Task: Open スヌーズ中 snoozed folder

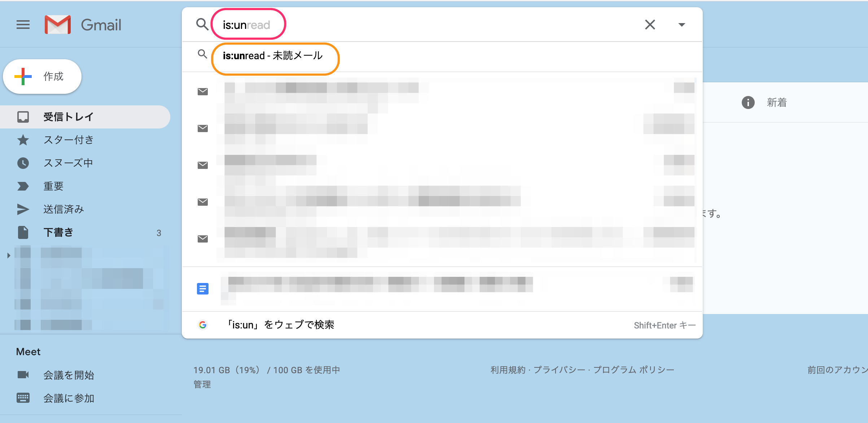Action: 85,163
